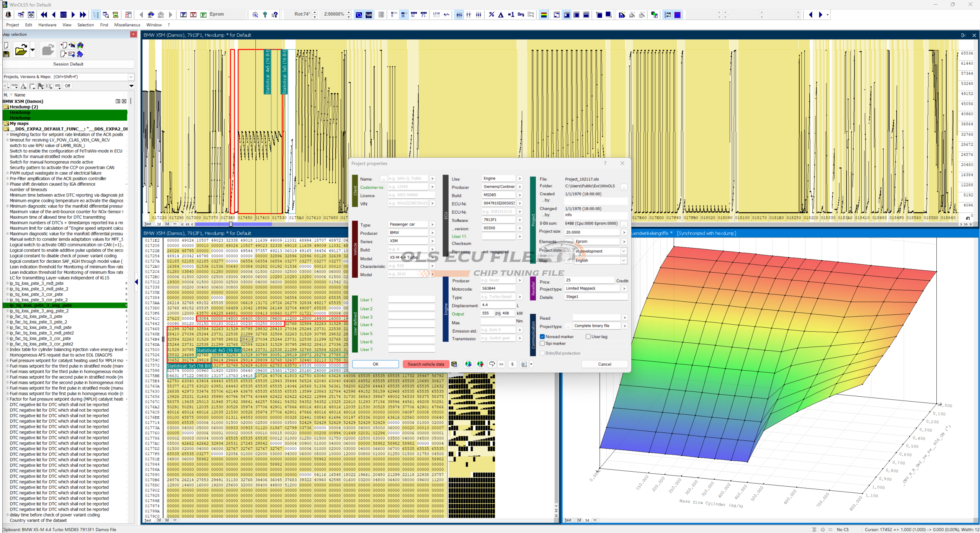Click the decimal 255 number format icon

point(459,15)
